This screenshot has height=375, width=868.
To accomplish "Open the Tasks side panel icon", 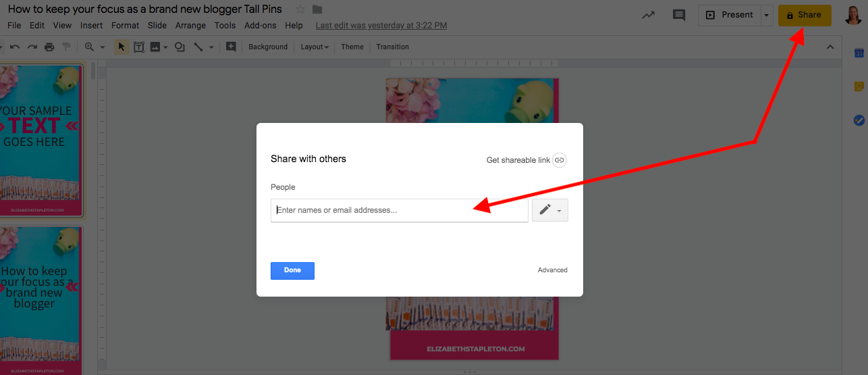I will (x=859, y=120).
